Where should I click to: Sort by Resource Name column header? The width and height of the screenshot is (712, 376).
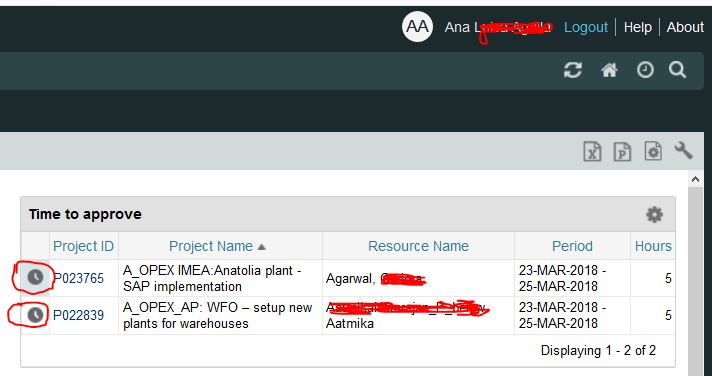click(418, 246)
